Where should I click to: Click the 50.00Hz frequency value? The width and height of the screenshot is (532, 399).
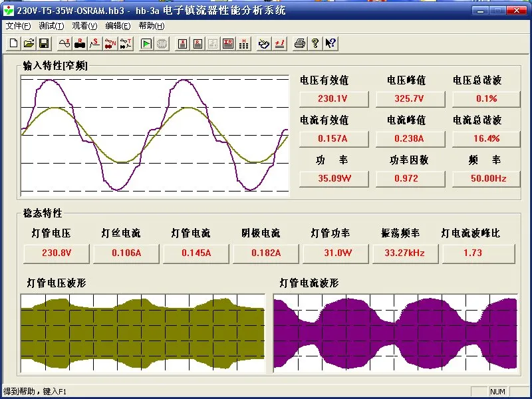click(x=486, y=178)
